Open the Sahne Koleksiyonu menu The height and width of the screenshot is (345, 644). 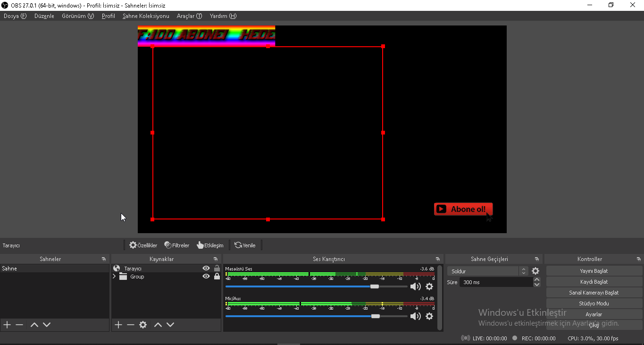[146, 16]
